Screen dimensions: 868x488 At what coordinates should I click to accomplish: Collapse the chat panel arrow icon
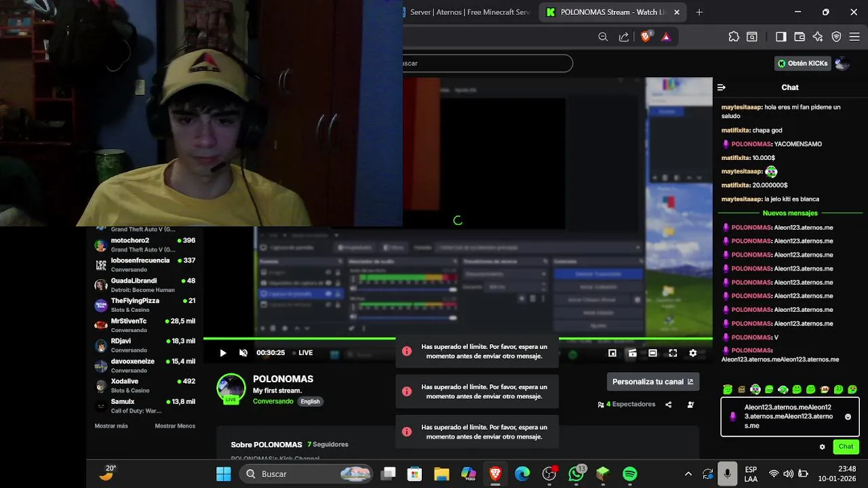tap(722, 87)
